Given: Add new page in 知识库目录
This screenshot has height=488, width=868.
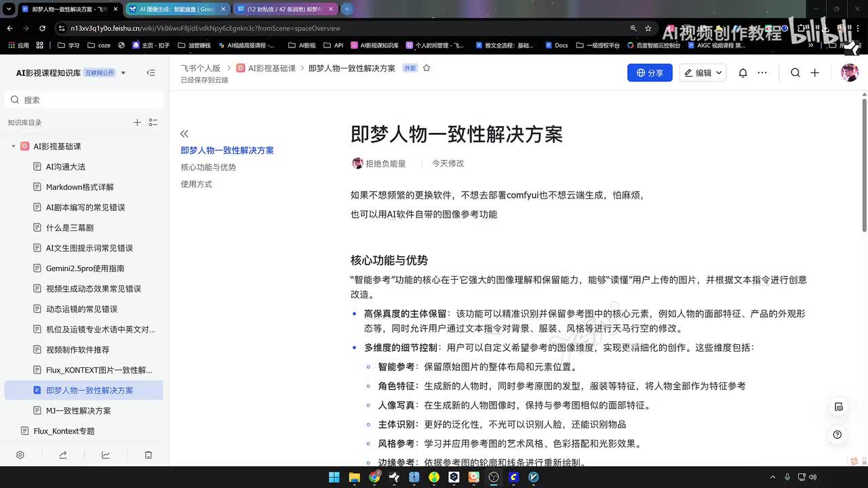Looking at the screenshot, I should coord(137,122).
